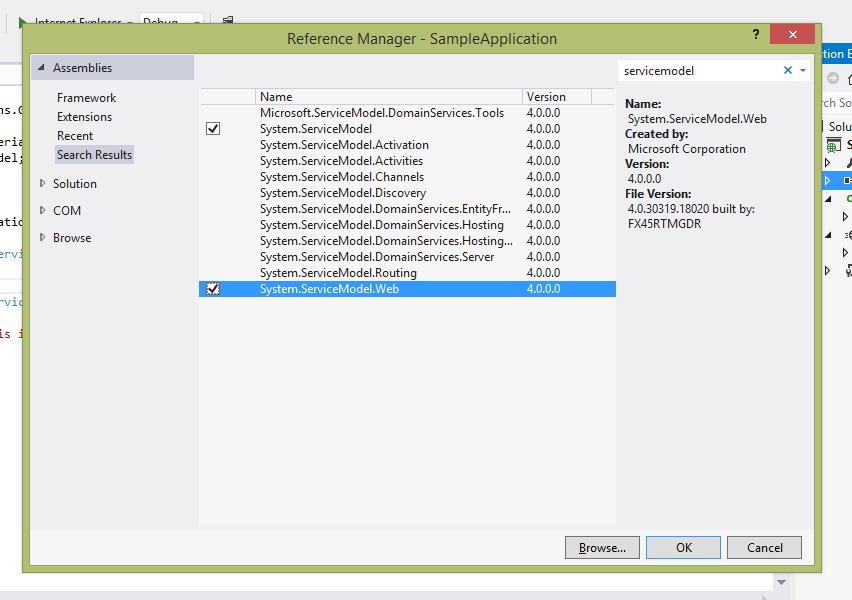The height and width of the screenshot is (600, 852).
Task: Close the Reference Manager dialog
Action: coord(792,34)
